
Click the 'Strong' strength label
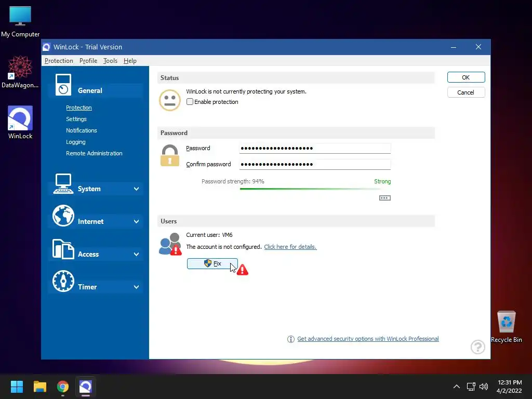[x=382, y=181]
